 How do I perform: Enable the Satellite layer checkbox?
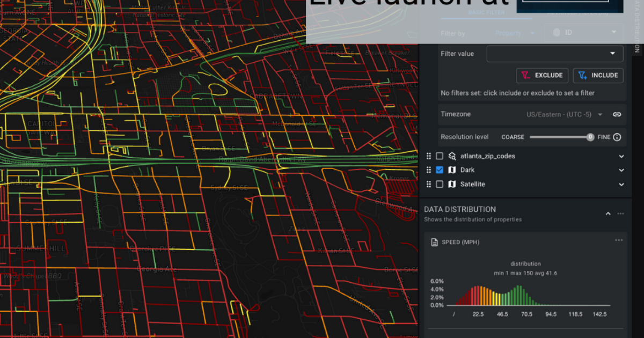pyautogui.click(x=440, y=184)
